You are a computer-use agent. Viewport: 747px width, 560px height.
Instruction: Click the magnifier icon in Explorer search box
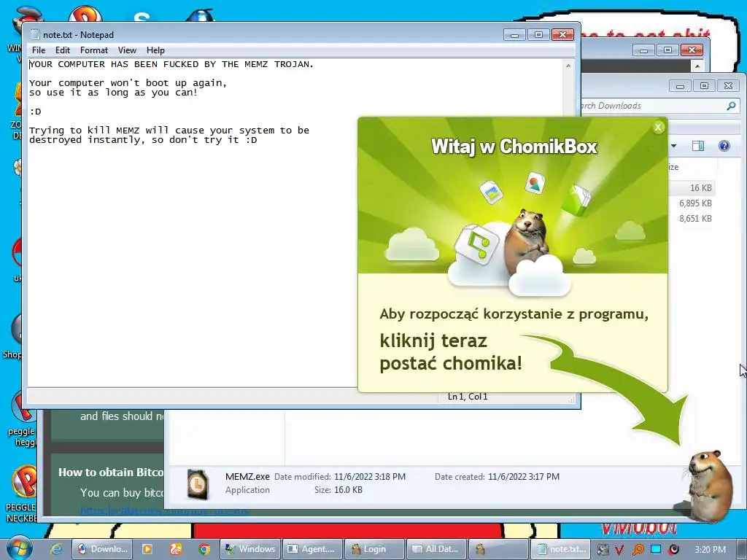(731, 106)
